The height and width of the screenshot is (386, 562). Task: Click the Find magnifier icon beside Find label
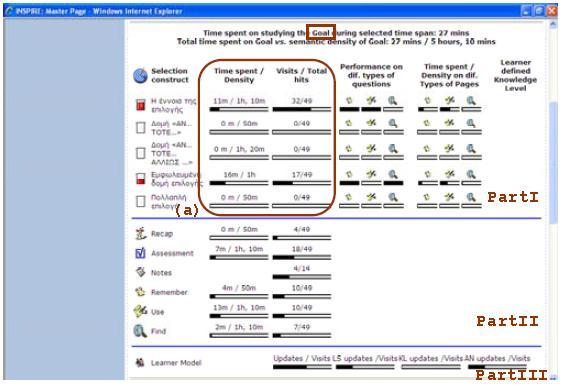coord(140,331)
